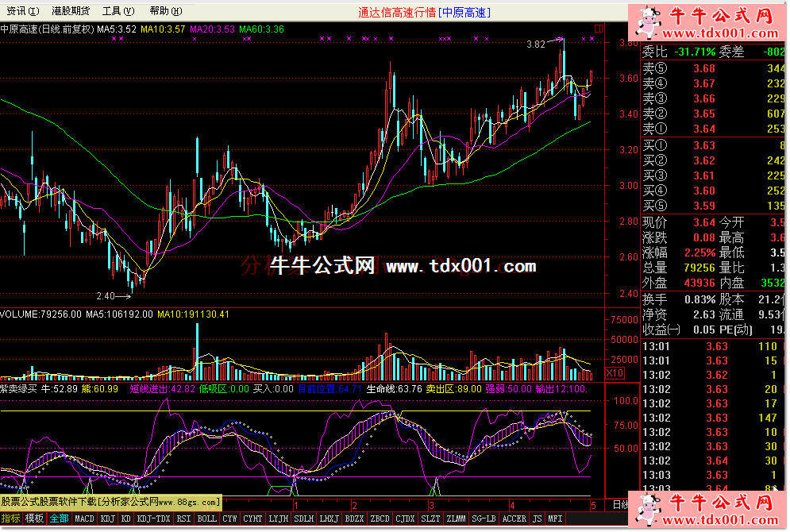Select the MFI indicator tab
This screenshot has height=532, width=790.
tap(555, 519)
